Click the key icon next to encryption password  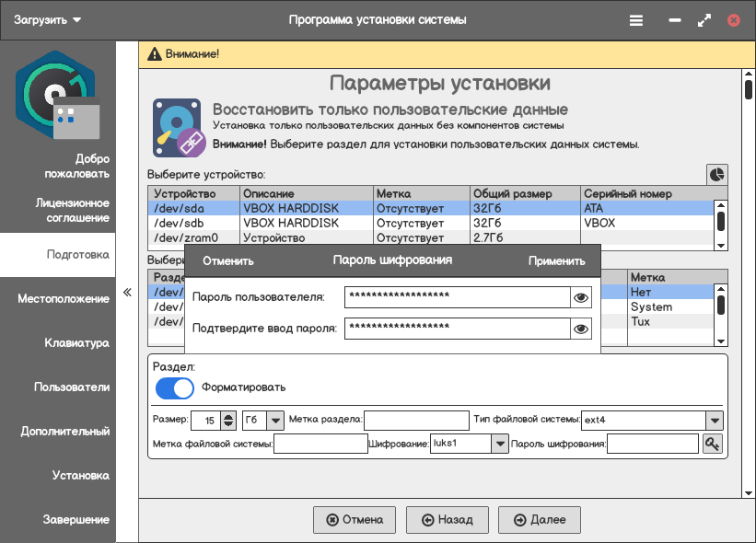[x=713, y=445]
